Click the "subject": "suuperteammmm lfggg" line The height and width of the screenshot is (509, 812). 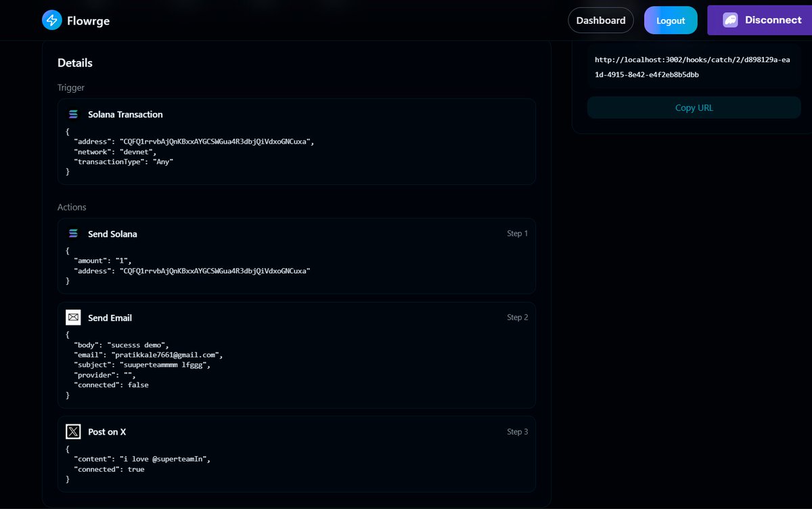[141, 365]
